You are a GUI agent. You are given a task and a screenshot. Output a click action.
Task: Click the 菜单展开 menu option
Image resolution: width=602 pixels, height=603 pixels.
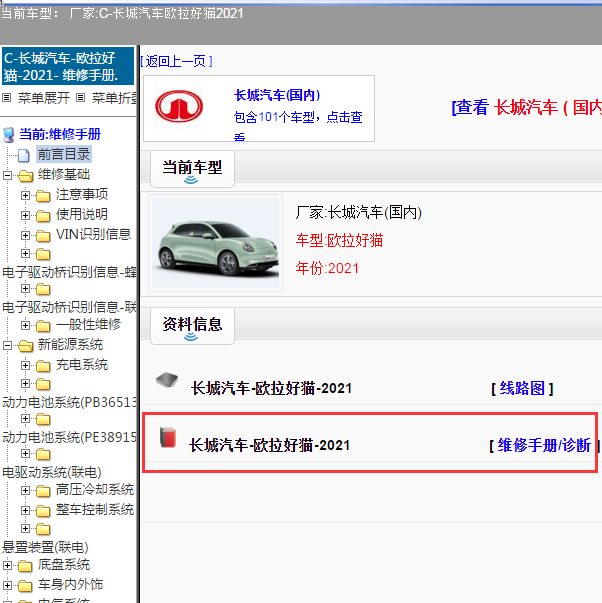coord(44,98)
